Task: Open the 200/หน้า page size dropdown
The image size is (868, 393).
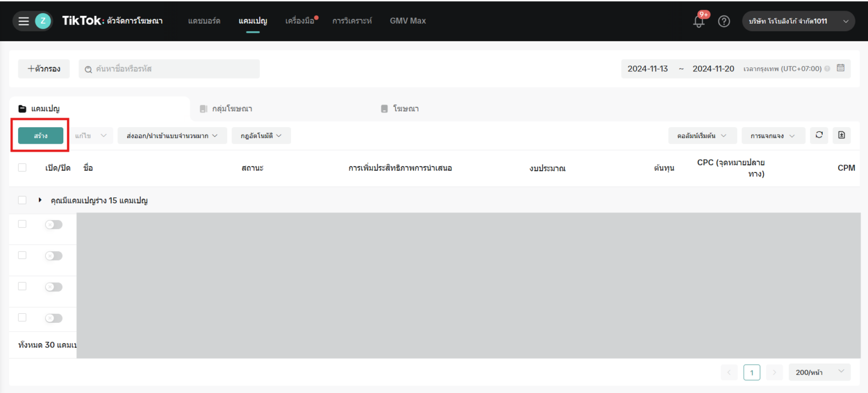Action: click(819, 372)
